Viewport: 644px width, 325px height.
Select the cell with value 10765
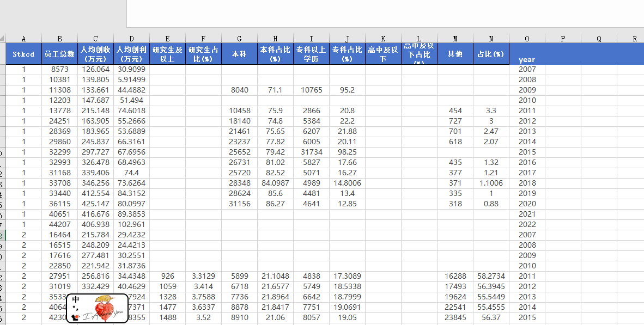point(311,90)
